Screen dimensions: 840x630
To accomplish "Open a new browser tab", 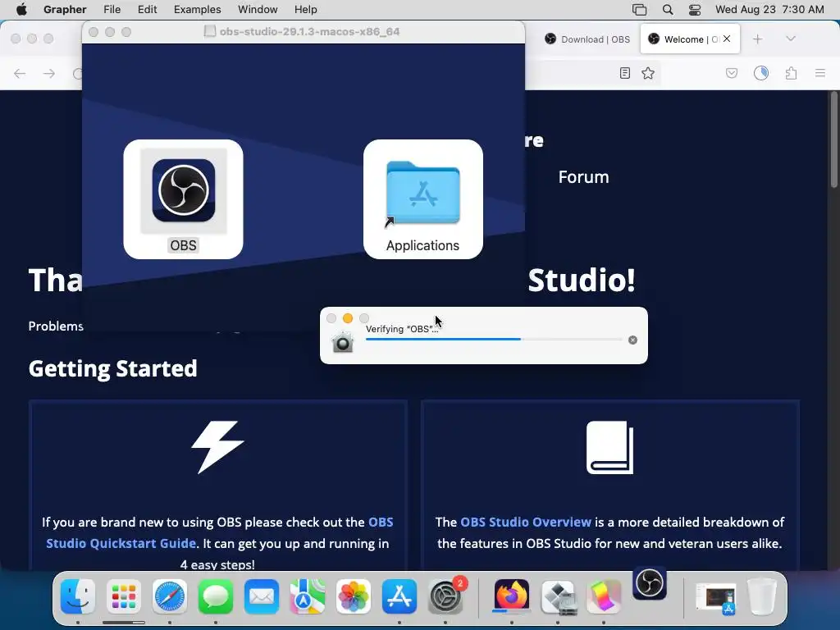I will 757,39.
